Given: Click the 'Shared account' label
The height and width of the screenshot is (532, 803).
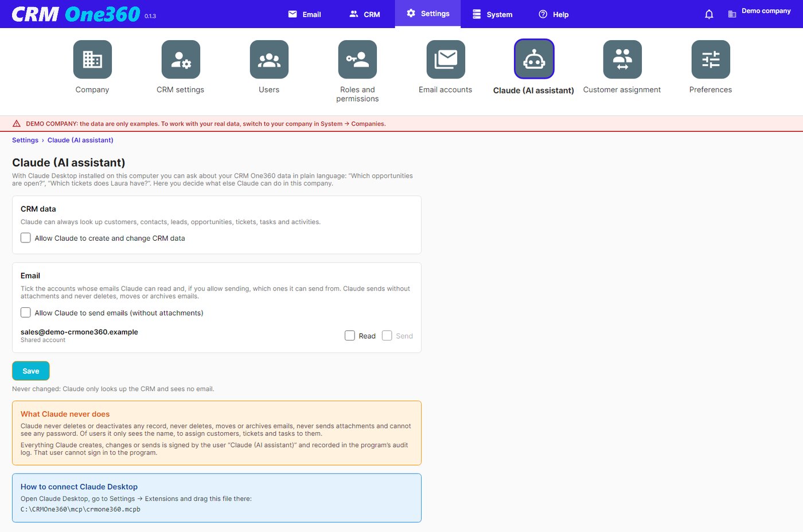Looking at the screenshot, I should [43, 340].
